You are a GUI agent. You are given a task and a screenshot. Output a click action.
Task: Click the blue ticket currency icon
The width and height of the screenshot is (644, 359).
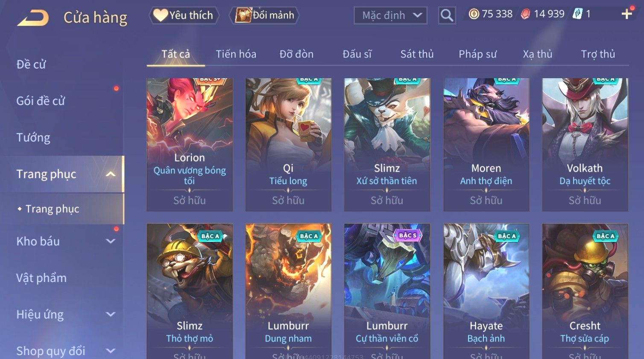[x=577, y=14]
